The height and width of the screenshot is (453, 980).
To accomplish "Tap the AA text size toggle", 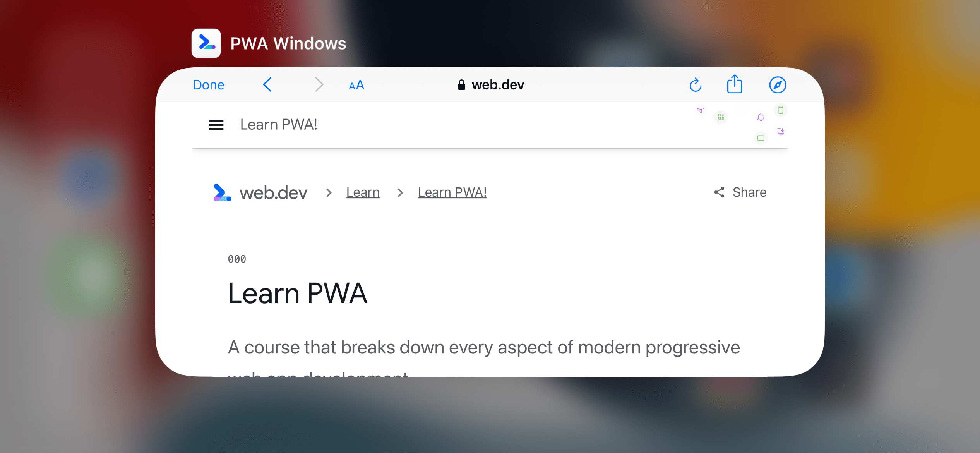I will pyautogui.click(x=356, y=84).
